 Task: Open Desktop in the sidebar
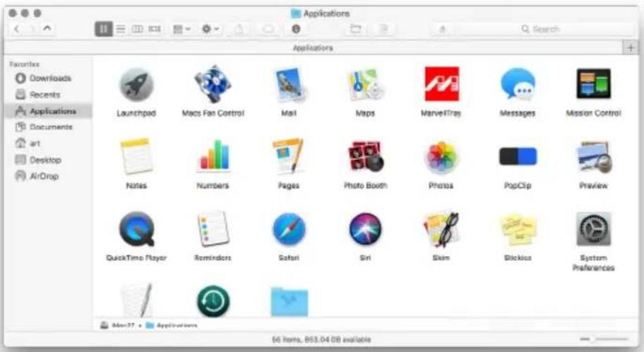pyautogui.click(x=38, y=160)
